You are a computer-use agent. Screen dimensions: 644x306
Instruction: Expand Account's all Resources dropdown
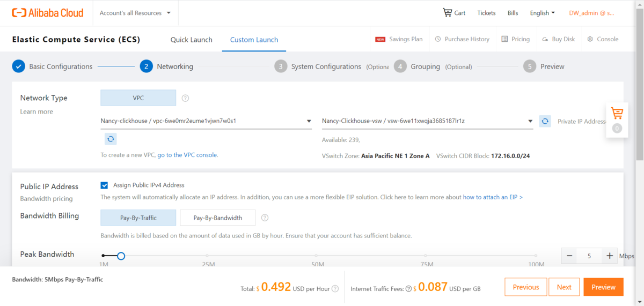click(x=135, y=13)
